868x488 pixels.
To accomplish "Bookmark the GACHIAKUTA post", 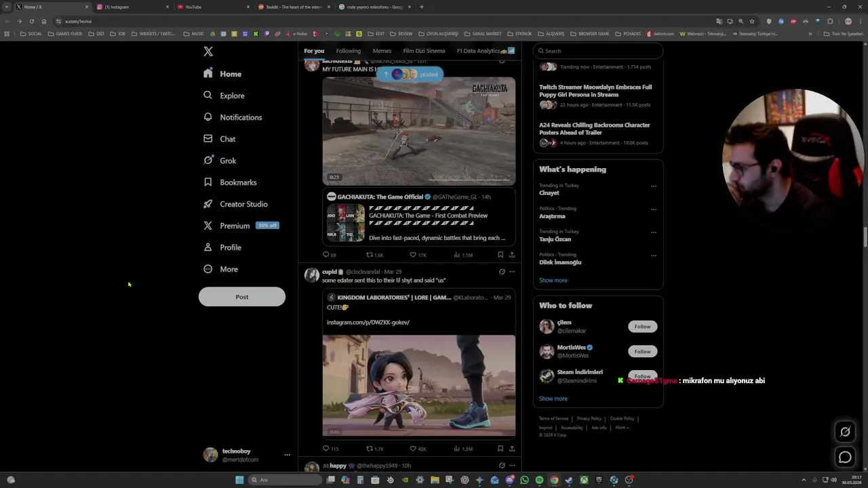I will click(500, 255).
